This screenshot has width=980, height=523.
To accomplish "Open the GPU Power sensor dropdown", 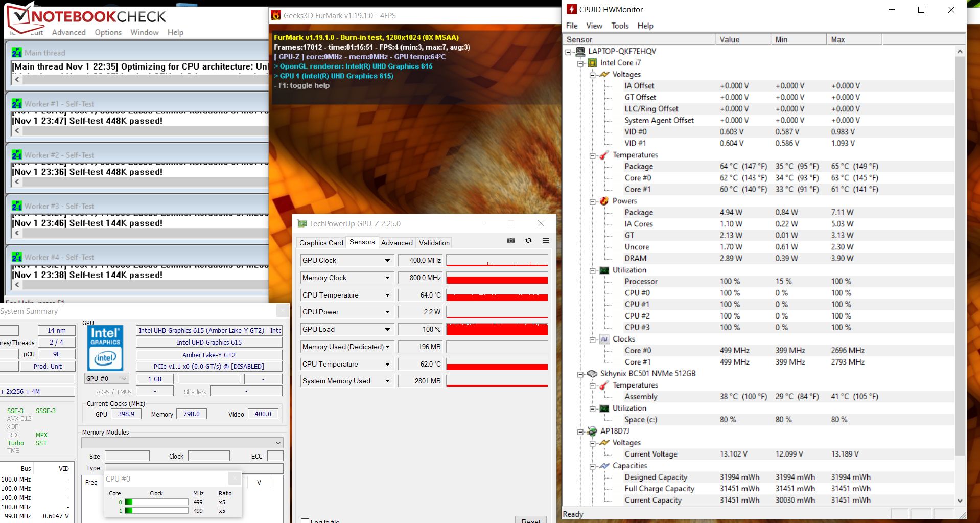I will pyautogui.click(x=387, y=312).
